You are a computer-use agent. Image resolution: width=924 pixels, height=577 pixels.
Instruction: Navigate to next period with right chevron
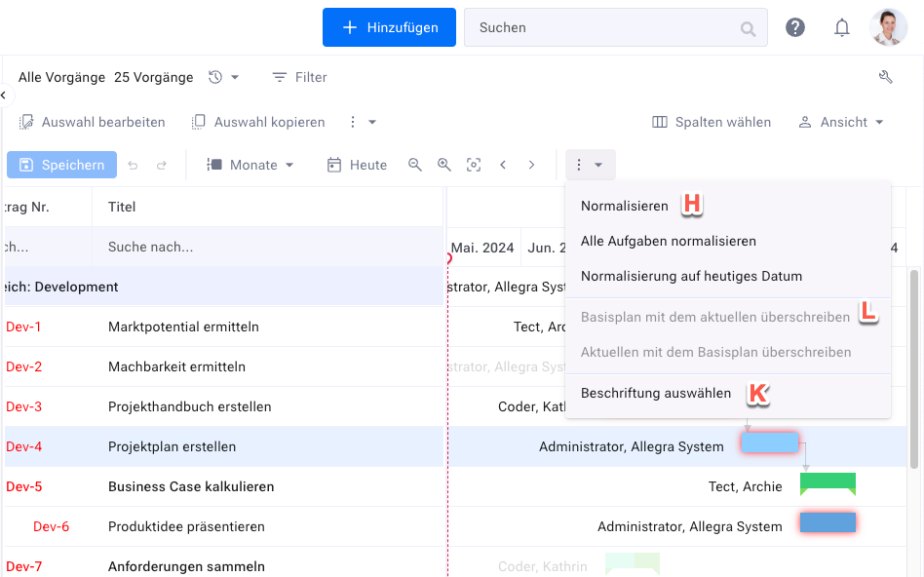531,165
